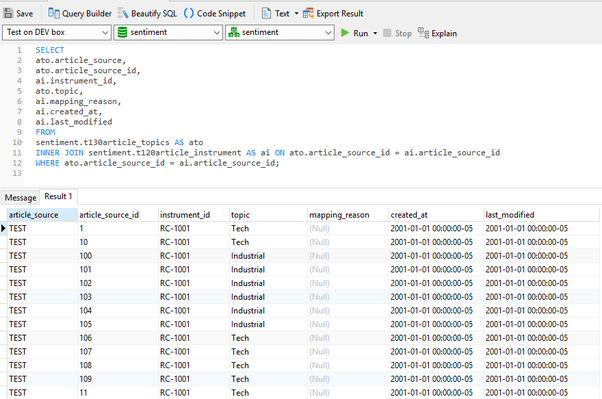
Task: Click the instrument_id column header
Action: (194, 215)
